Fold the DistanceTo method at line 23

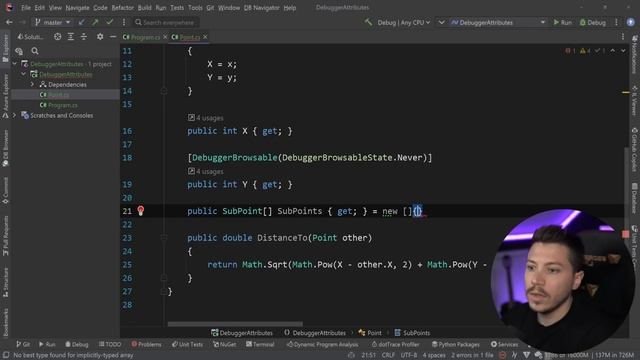(164, 238)
